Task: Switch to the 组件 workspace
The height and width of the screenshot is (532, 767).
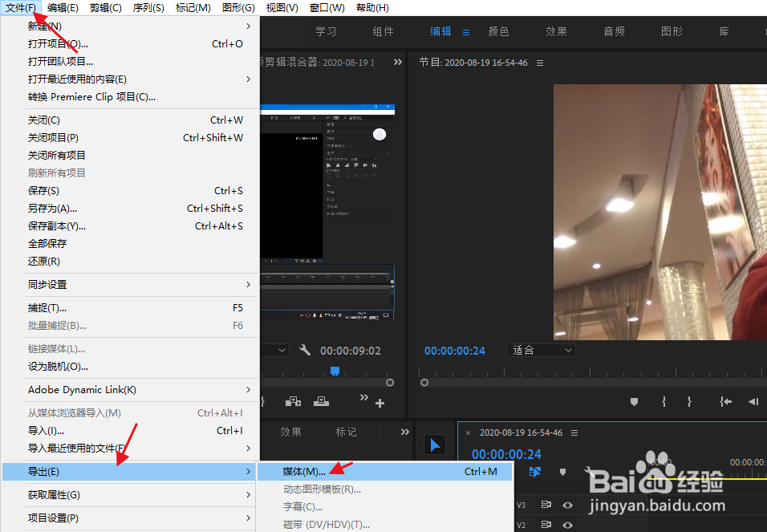Action: coord(383,32)
